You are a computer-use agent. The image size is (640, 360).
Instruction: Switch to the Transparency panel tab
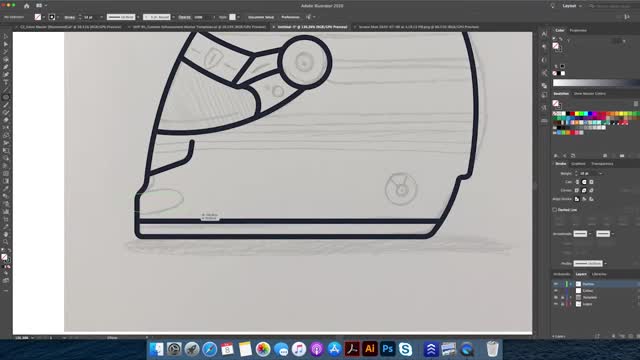[x=602, y=164]
